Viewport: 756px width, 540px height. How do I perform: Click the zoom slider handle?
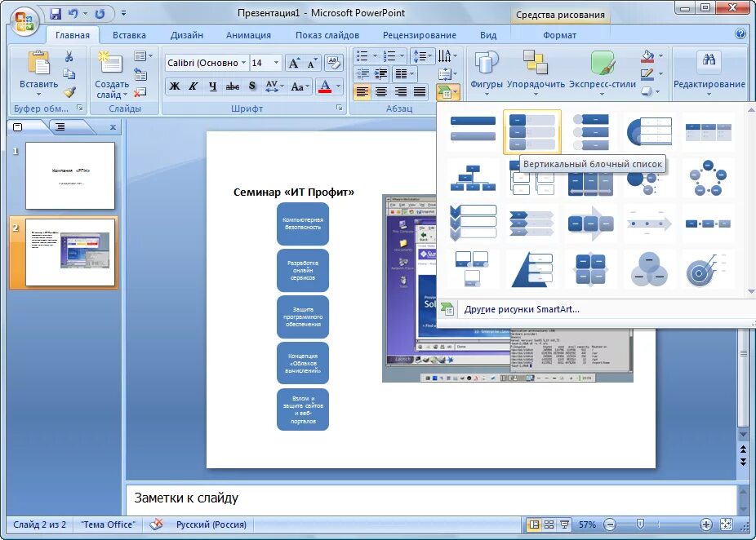[x=640, y=525]
